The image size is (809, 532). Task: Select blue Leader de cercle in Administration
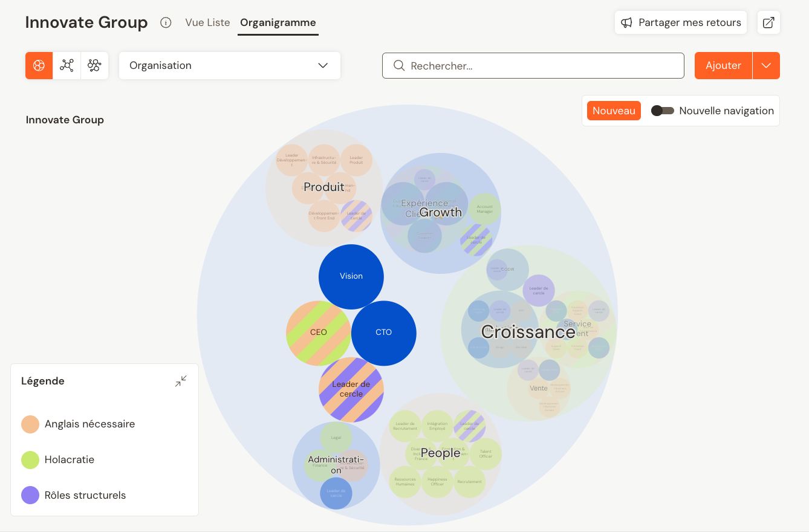(x=336, y=493)
